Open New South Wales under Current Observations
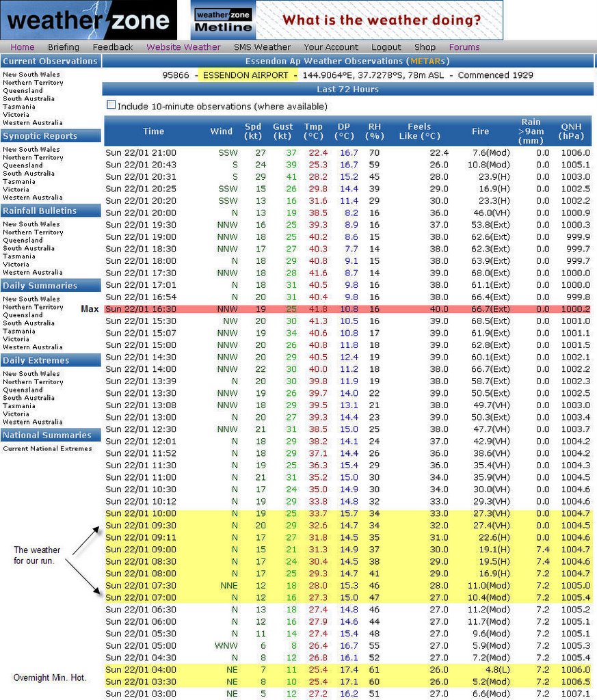 (x=31, y=75)
